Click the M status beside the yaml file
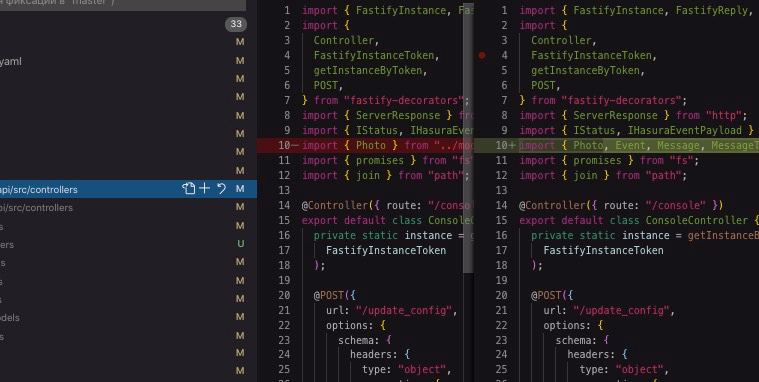The image size is (759, 382). tap(240, 61)
